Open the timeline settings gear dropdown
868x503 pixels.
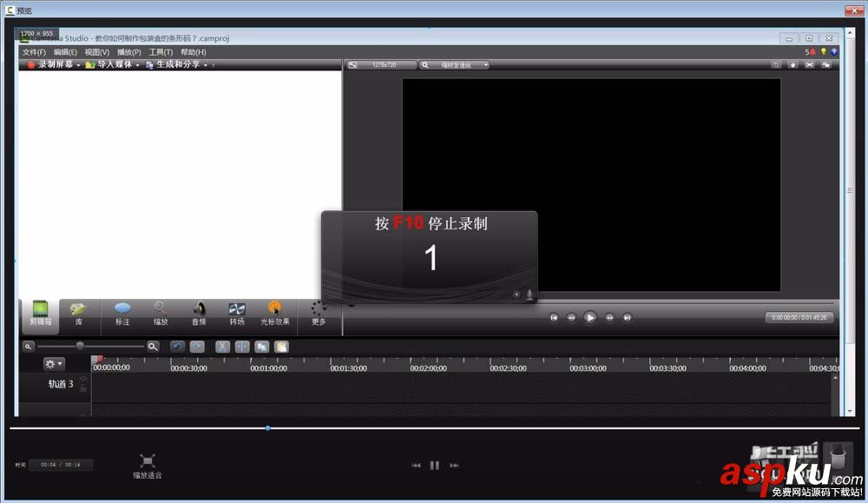click(x=54, y=364)
